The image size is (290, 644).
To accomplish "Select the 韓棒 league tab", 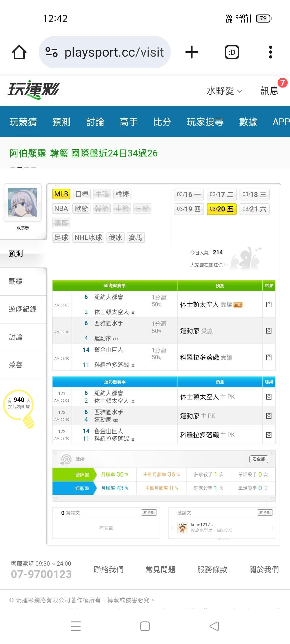I will point(122,194).
